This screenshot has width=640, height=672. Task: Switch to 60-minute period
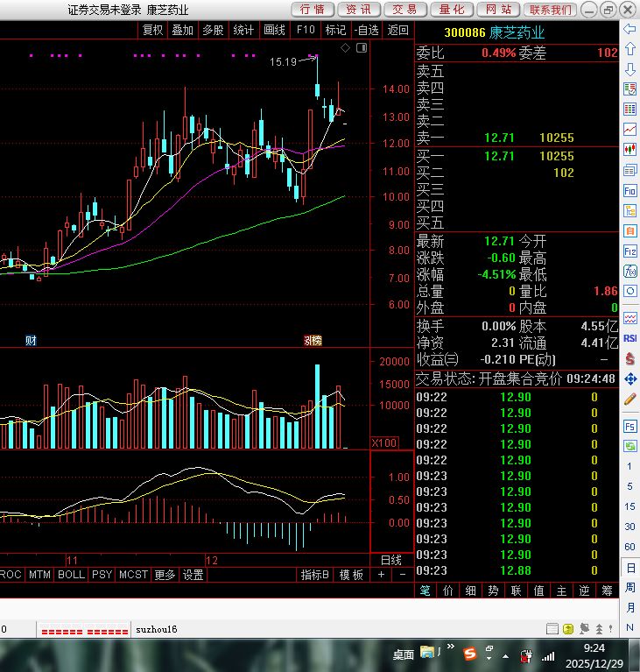click(629, 547)
